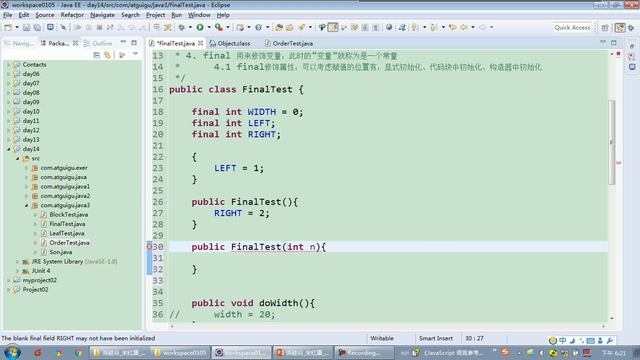
Task: Open the Refactor menu
Action: [x=72, y=15]
